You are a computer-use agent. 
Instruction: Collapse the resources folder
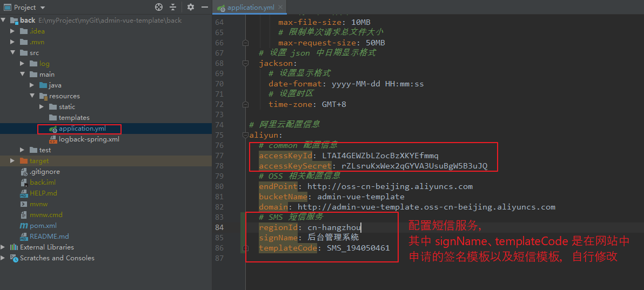coord(32,96)
